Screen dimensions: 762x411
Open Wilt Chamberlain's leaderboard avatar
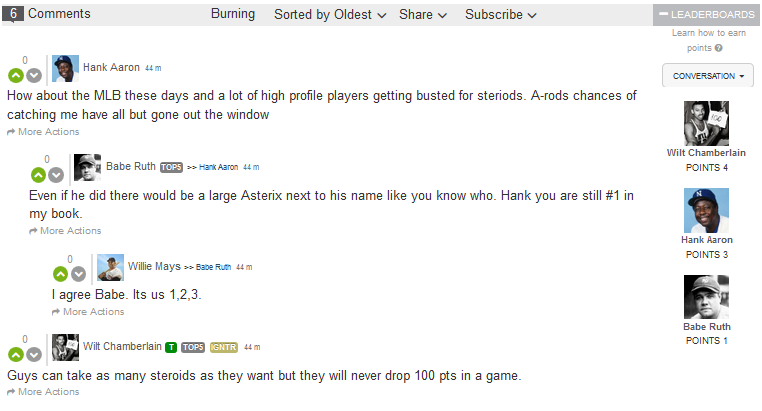(706, 123)
